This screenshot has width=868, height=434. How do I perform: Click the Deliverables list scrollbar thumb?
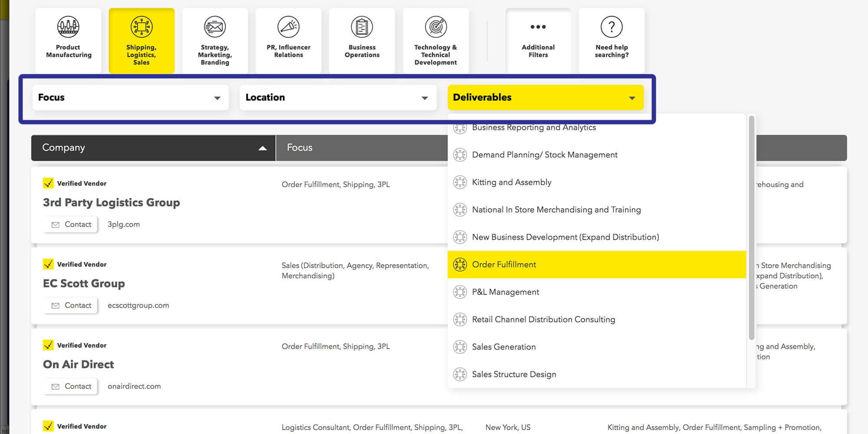pos(751,228)
